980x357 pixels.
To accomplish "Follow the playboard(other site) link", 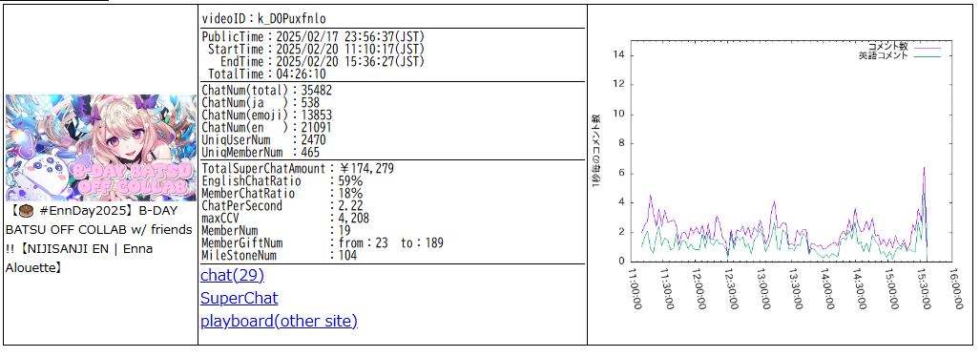I will (x=279, y=322).
